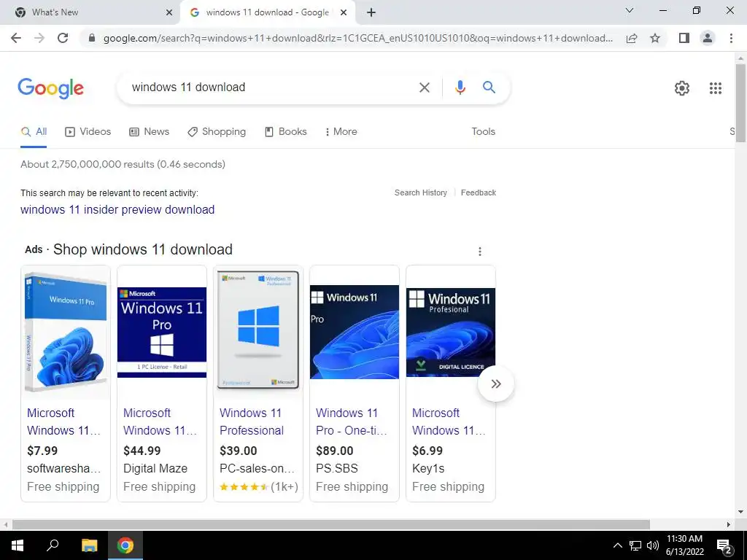747x560 pixels.
Task: Open PS.SBS Windows 11 Pro image
Action: 355,332
